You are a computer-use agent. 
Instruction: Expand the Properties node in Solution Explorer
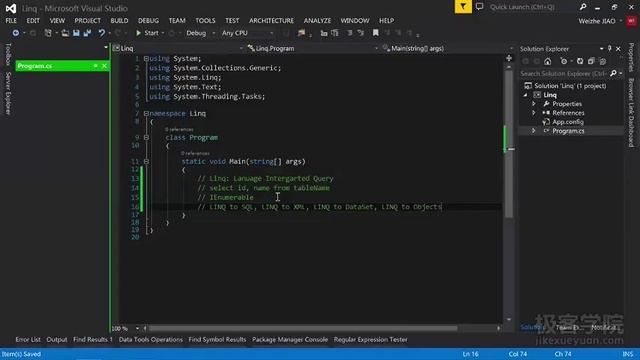pos(534,104)
